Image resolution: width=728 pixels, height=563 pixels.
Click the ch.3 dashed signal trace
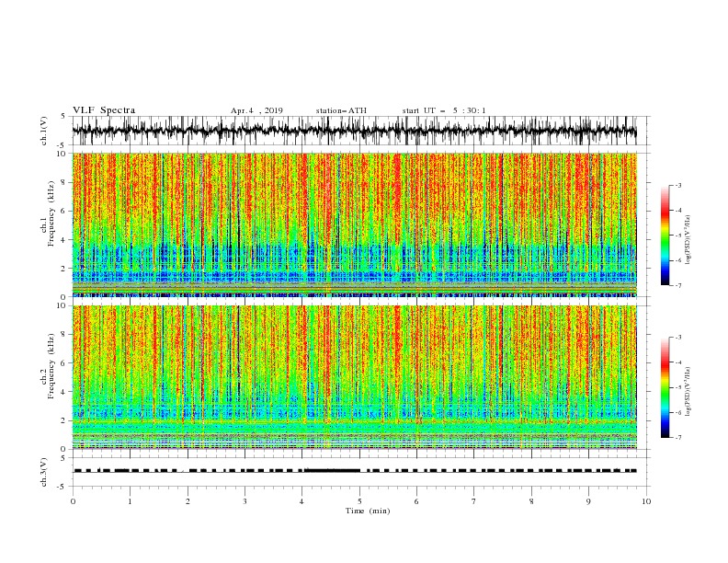point(355,471)
